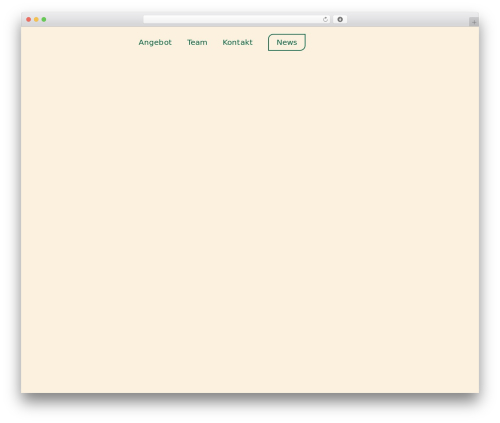Screen dimensions: 500x423
Task: Click the browser address bar
Action: [237, 19]
